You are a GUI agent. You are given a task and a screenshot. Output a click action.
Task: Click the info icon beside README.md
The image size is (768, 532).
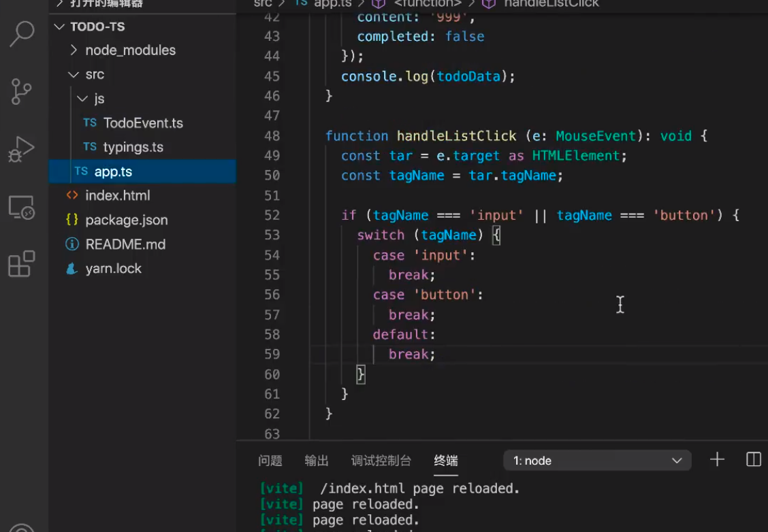point(71,244)
